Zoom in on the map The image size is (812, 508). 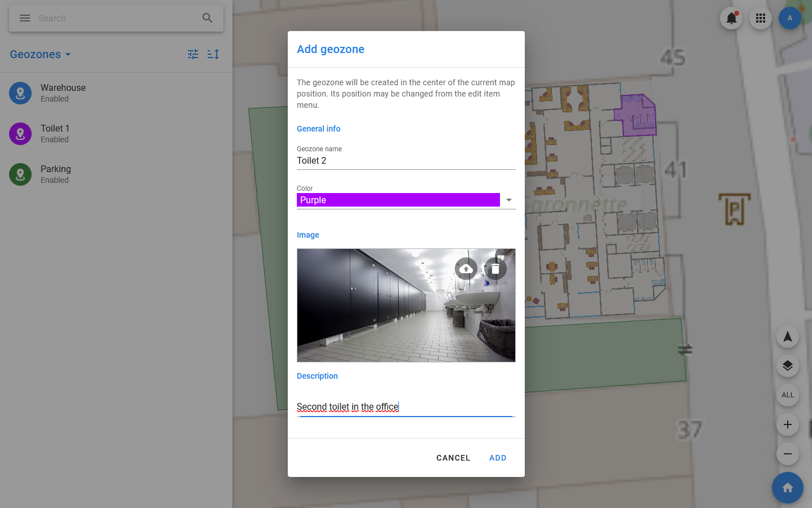[787, 424]
